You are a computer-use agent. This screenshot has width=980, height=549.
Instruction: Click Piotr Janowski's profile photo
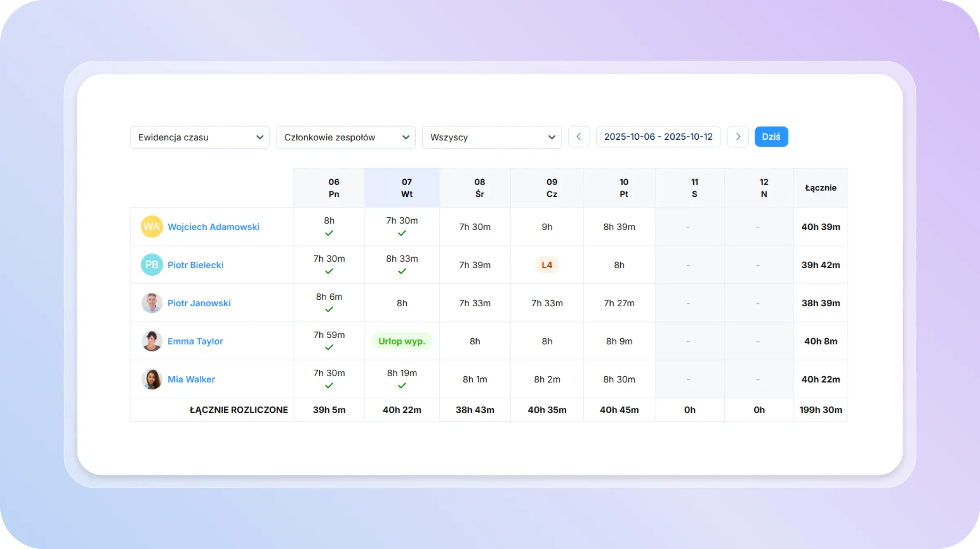click(151, 303)
